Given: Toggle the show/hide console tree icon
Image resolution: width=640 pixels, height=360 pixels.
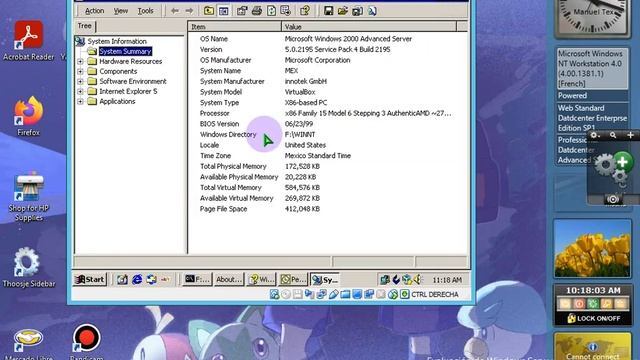Looking at the screenshot, I should pyautogui.click(x=223, y=11).
